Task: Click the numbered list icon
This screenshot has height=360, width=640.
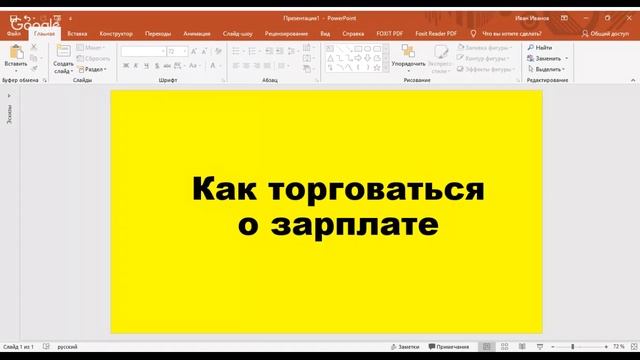Action: (x=252, y=51)
